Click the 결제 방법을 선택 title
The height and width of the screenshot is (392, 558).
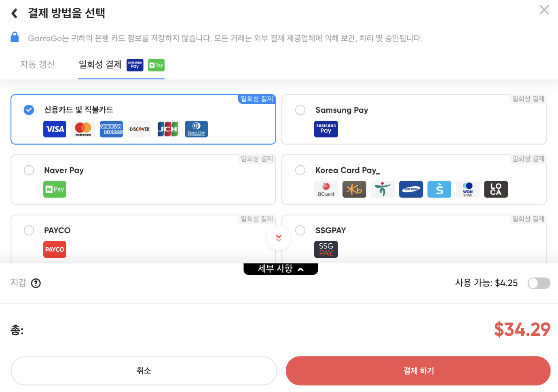67,13
